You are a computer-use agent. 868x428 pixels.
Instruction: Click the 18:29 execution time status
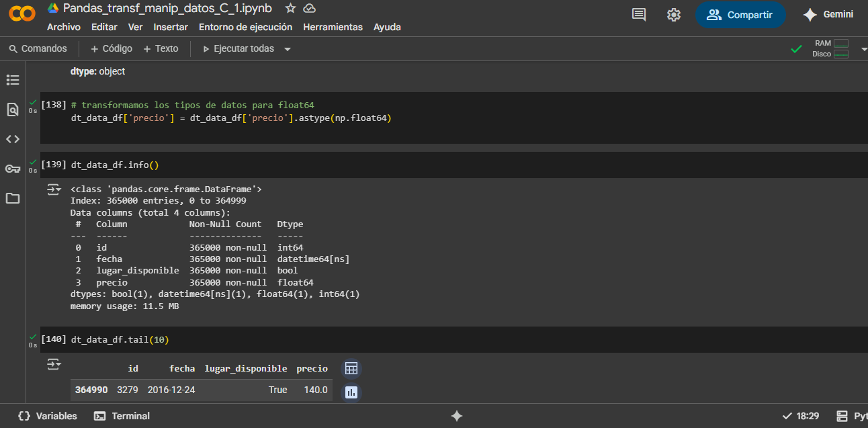[x=801, y=416]
